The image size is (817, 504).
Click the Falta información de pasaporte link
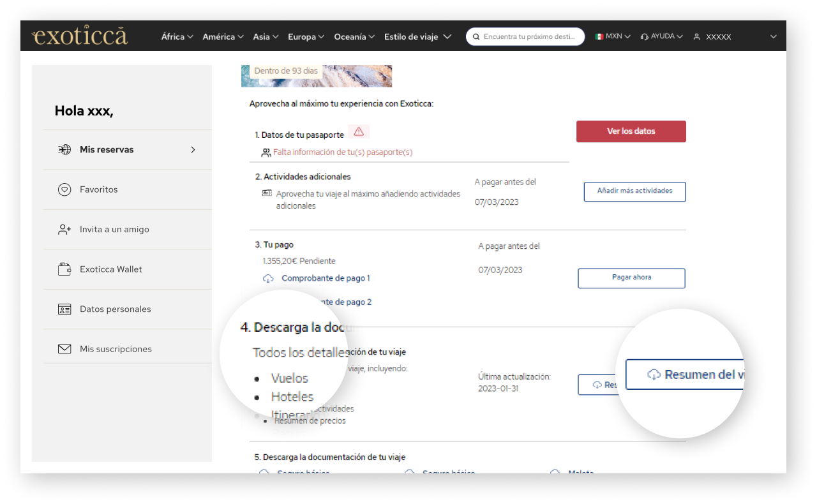pyautogui.click(x=343, y=152)
